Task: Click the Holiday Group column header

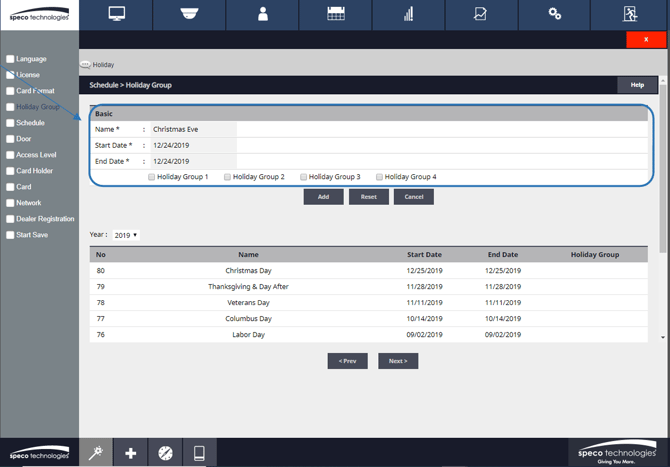Action: tap(595, 255)
